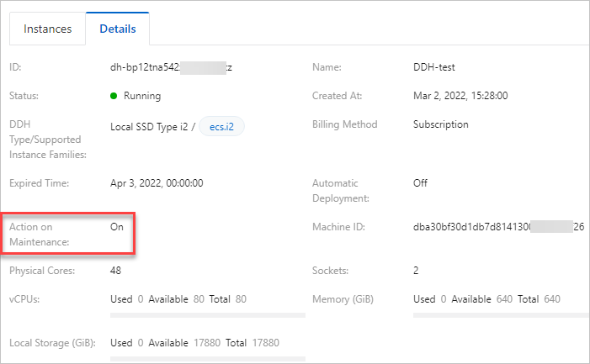This screenshot has width=590, height=364.
Task: Click the Automatic Deployment label
Action: (341, 191)
